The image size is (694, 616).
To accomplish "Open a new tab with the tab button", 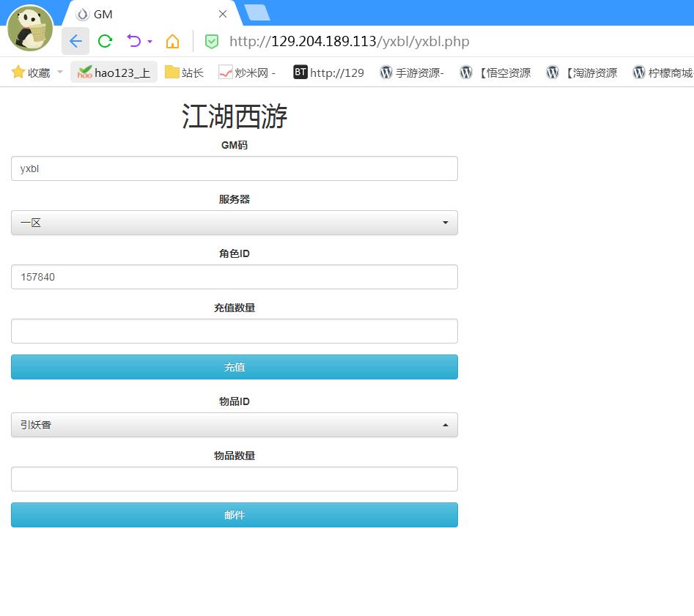I will 256,12.
